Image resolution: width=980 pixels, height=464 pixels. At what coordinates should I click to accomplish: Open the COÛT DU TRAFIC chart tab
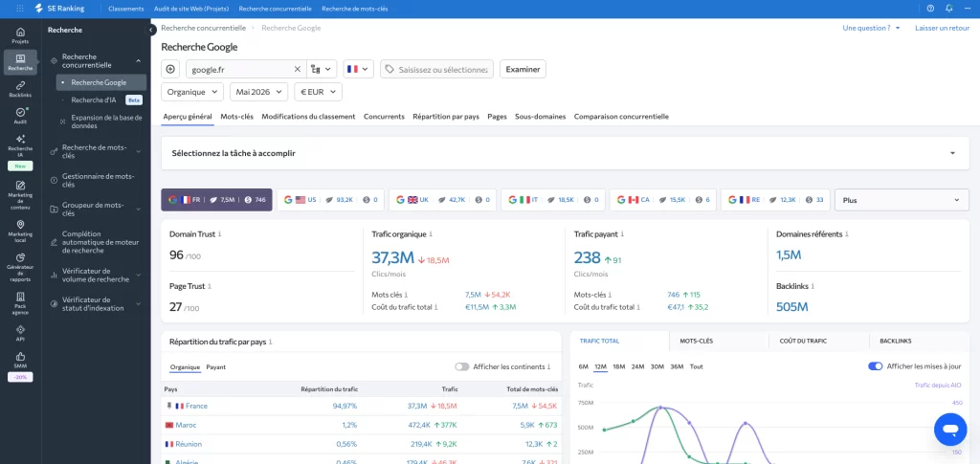click(x=803, y=341)
